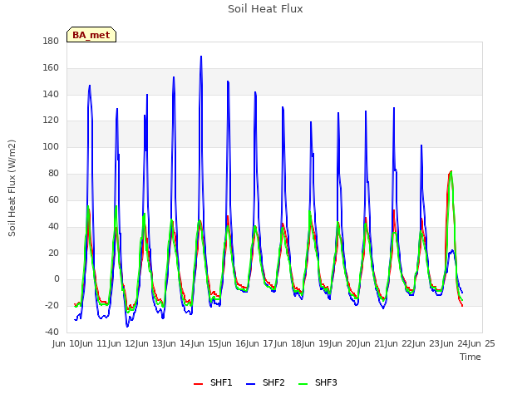Image resolution: width=532 pixels, height=399 pixels.
Task: Click the BA_met annotation label
Action: pyautogui.click(x=91, y=35)
